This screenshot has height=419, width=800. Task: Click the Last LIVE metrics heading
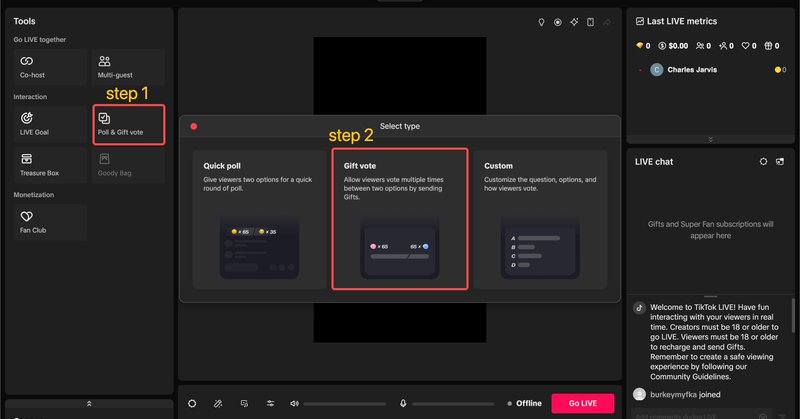click(x=682, y=21)
